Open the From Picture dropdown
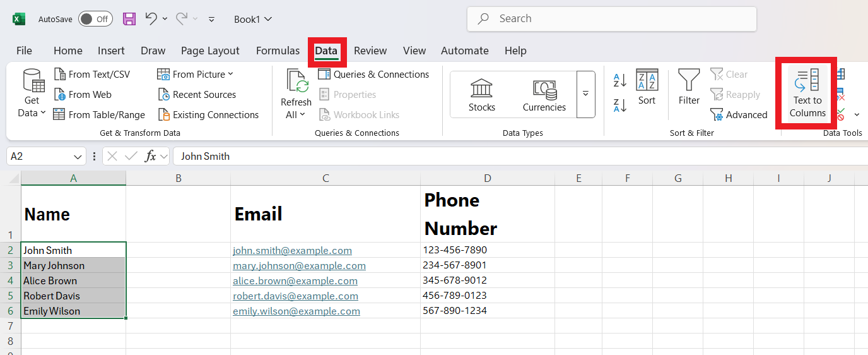The width and height of the screenshot is (868, 355). [195, 75]
